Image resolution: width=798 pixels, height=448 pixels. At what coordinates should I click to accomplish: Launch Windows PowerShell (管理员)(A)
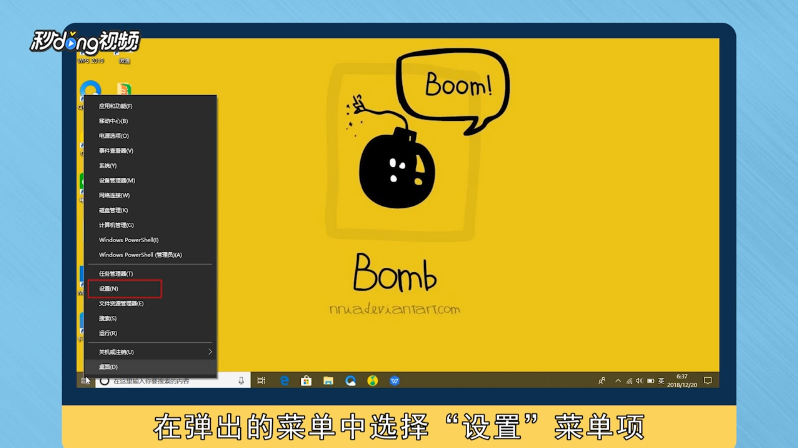pyautogui.click(x=151, y=255)
